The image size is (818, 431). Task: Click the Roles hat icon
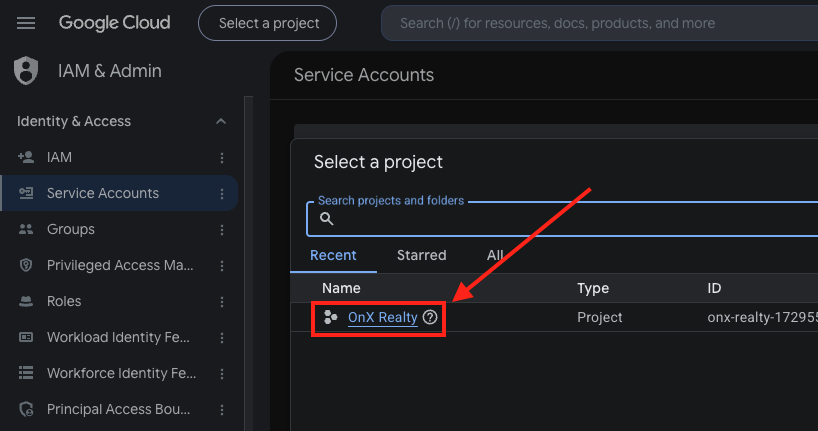click(26, 301)
